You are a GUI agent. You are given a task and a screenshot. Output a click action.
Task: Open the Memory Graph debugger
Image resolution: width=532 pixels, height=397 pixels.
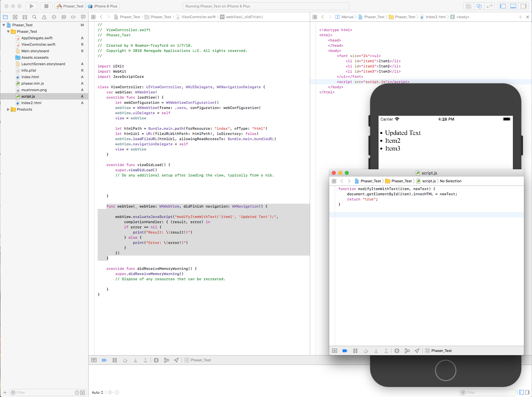pyautogui.click(x=166, y=360)
